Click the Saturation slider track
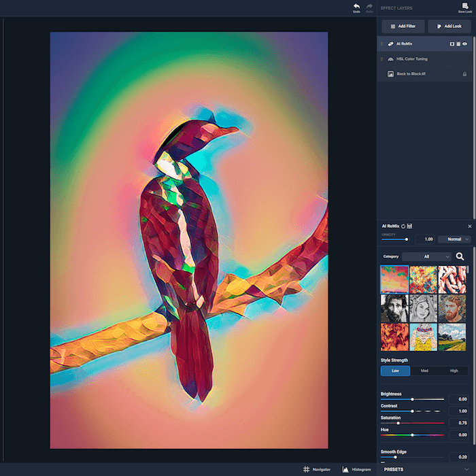Image resolution: width=476 pixels, height=476 pixels. [412, 423]
